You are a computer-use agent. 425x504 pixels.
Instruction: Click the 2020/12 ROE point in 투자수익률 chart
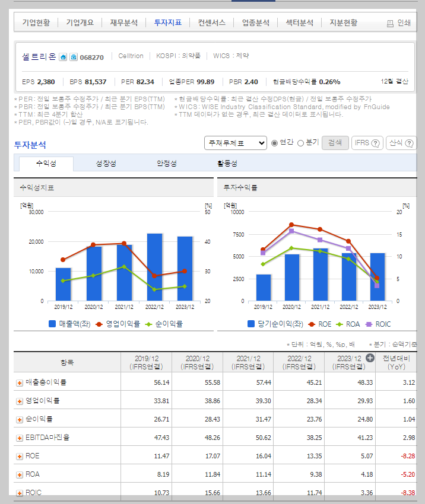(x=291, y=225)
